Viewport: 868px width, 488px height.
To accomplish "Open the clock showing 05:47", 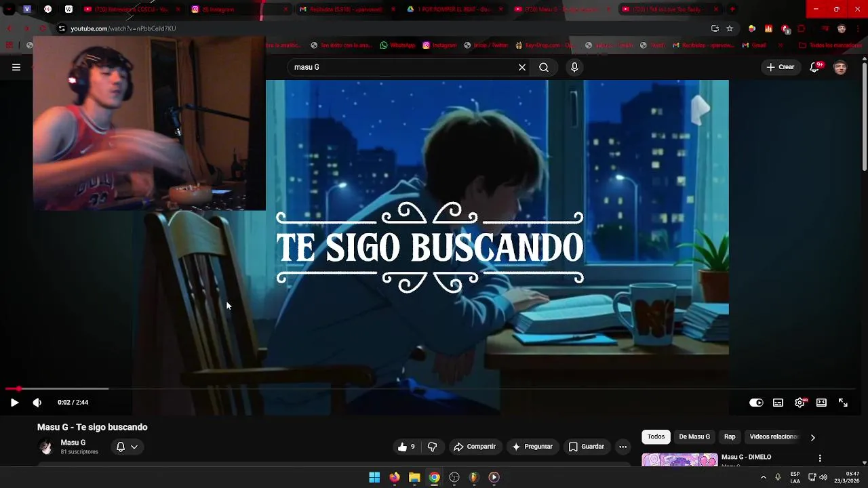I will tap(847, 477).
